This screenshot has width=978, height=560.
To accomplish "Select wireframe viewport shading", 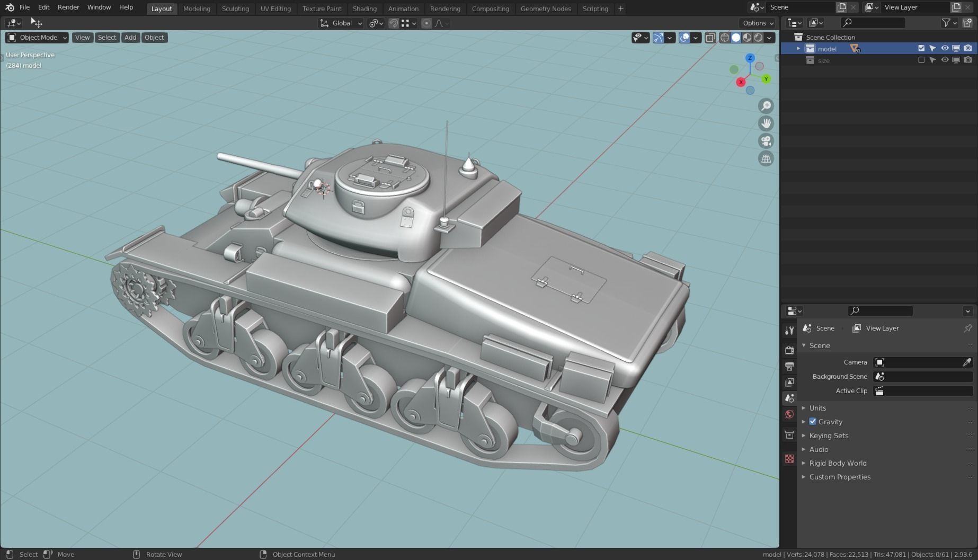I will coord(725,38).
